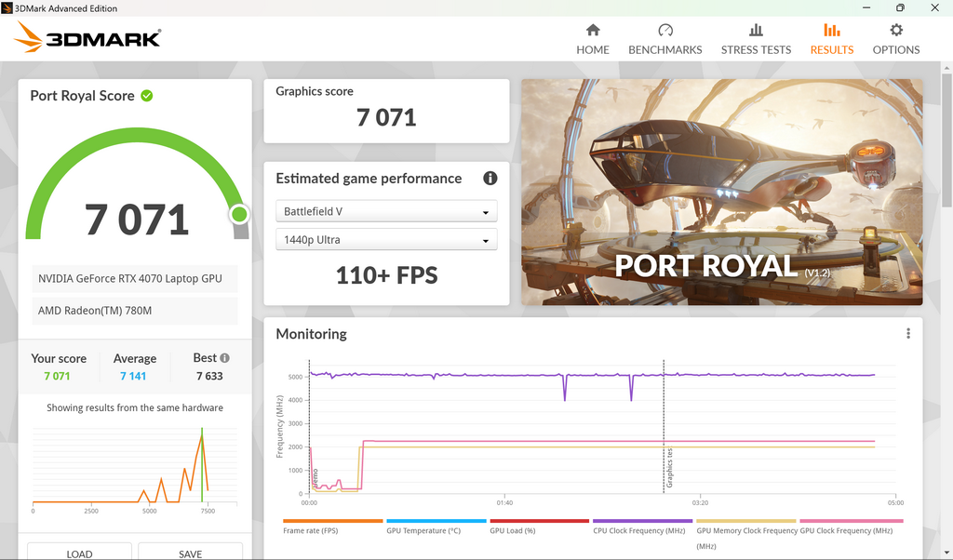
Task: Go to the HOME tab
Action: 593,39
